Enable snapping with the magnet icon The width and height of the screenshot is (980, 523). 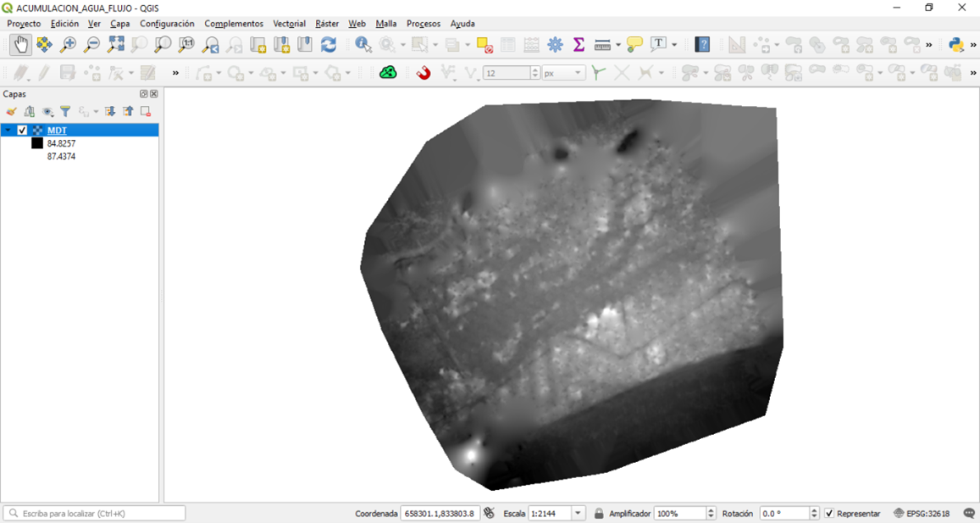424,73
